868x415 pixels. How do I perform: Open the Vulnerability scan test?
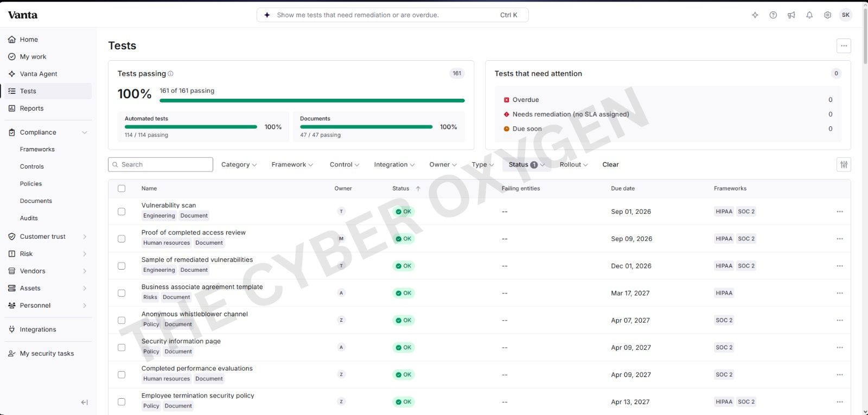coord(169,206)
